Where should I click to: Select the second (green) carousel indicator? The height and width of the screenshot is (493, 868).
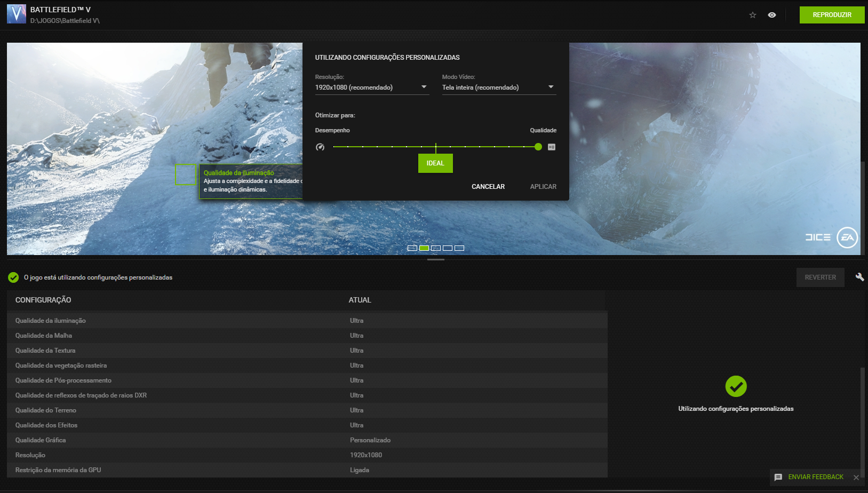[x=424, y=248]
